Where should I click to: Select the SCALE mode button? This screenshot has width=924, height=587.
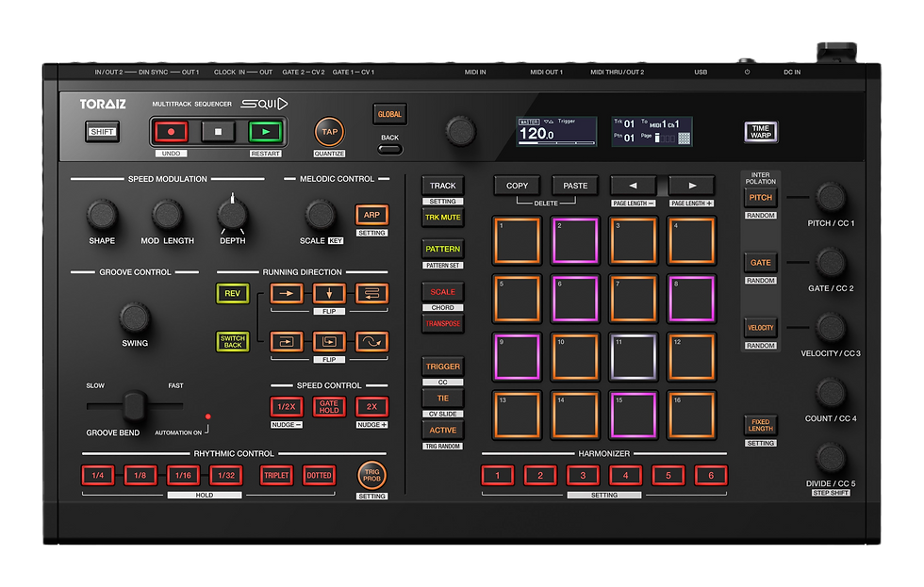[x=442, y=292]
